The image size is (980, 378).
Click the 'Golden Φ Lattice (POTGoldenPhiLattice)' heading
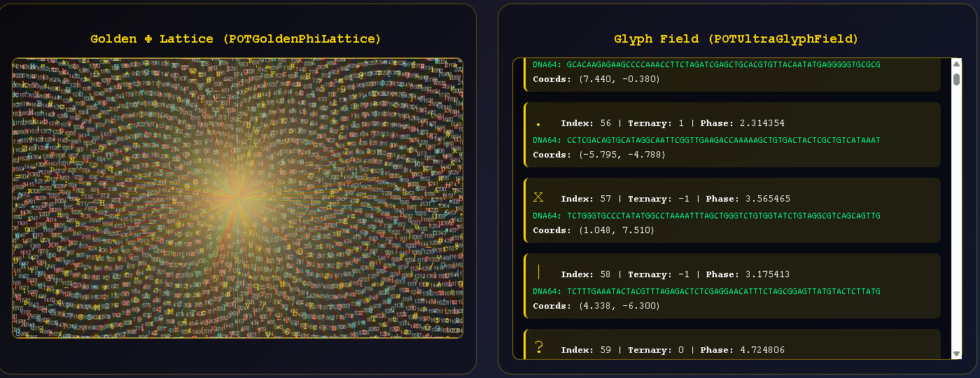[x=236, y=39]
